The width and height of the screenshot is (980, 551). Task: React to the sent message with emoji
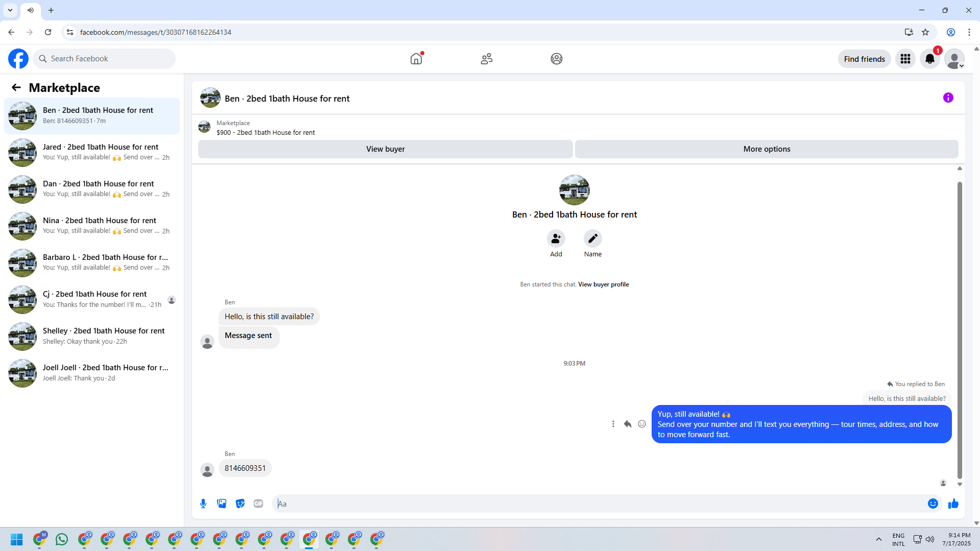(x=642, y=424)
